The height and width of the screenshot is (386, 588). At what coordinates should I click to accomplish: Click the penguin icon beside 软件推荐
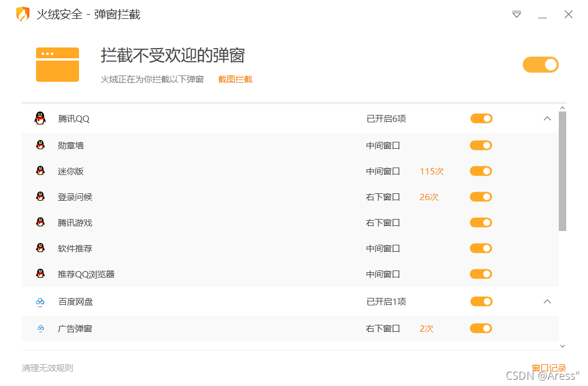coord(41,248)
